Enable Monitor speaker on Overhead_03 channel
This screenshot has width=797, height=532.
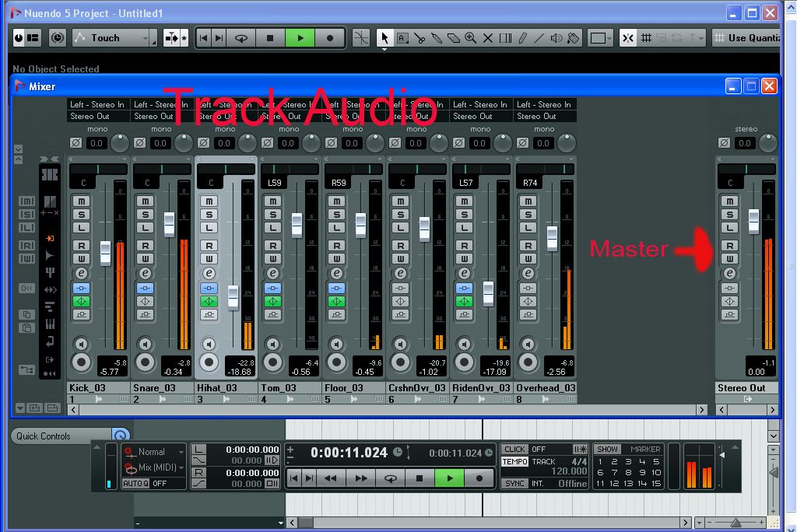[528, 345]
